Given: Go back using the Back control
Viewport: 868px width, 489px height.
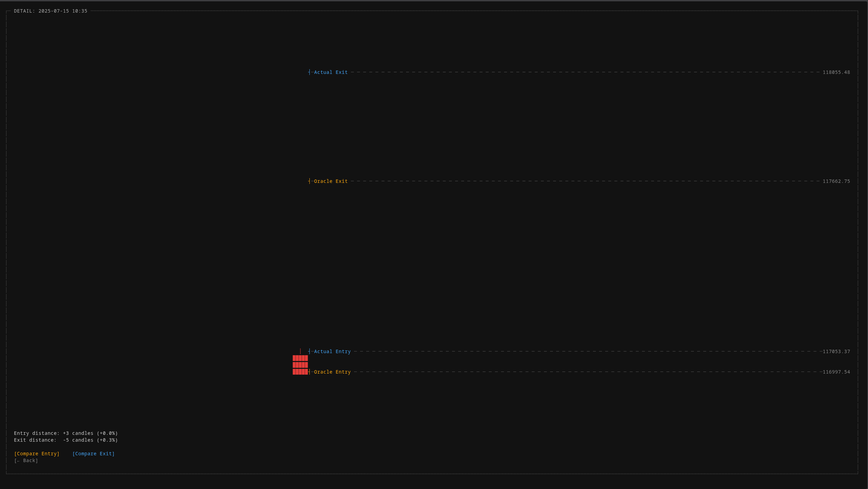Looking at the screenshot, I should coord(26,460).
